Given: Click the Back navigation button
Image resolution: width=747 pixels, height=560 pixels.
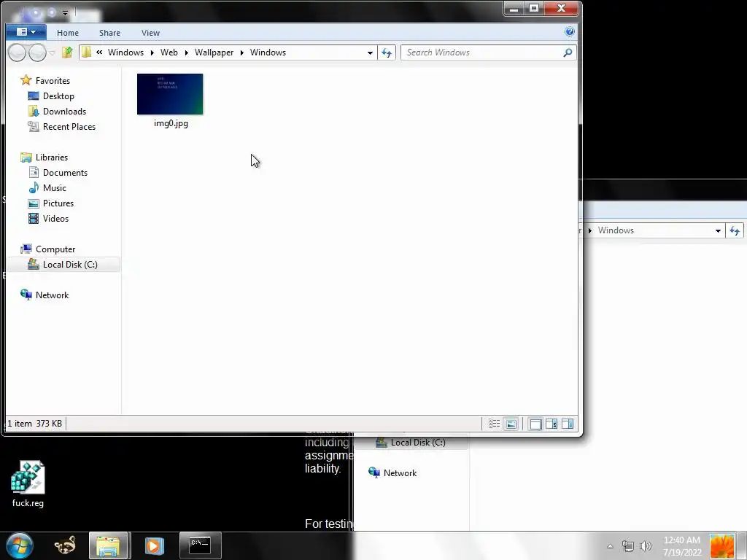Looking at the screenshot, I should [18, 52].
